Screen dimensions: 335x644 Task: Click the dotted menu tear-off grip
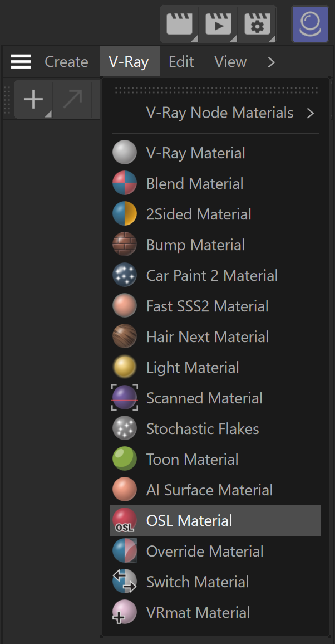[x=216, y=90]
